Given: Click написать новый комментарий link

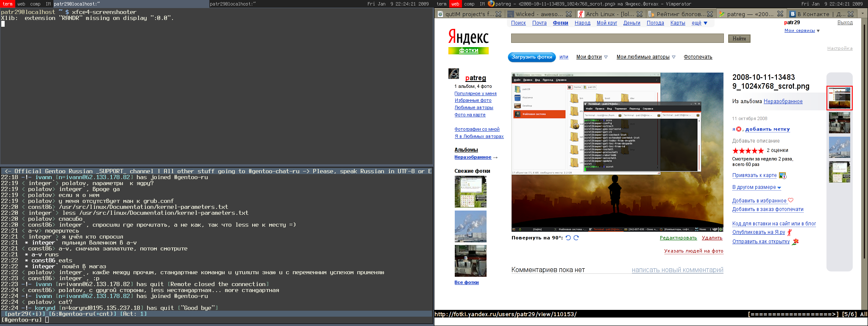Looking at the screenshot, I should [x=677, y=270].
